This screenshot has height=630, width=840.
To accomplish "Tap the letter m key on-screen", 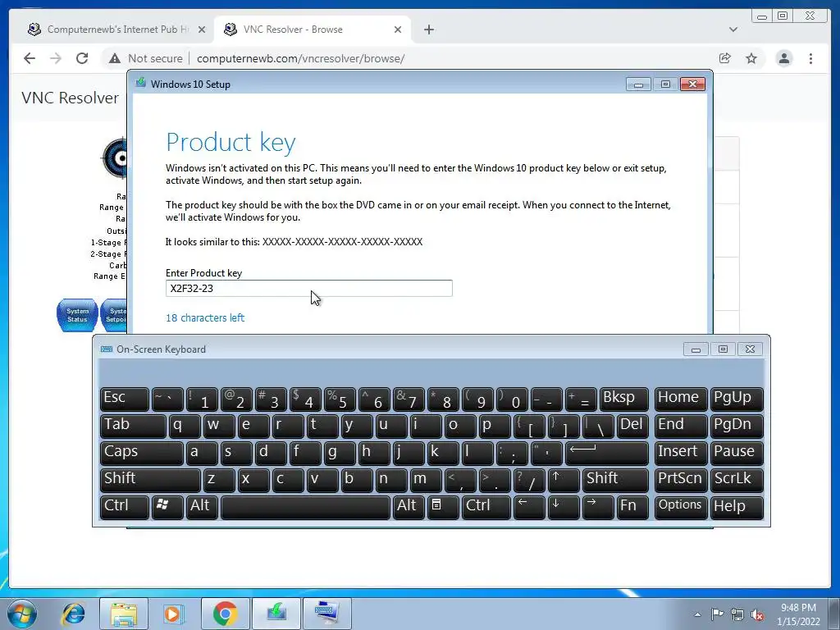I will 426,479.
